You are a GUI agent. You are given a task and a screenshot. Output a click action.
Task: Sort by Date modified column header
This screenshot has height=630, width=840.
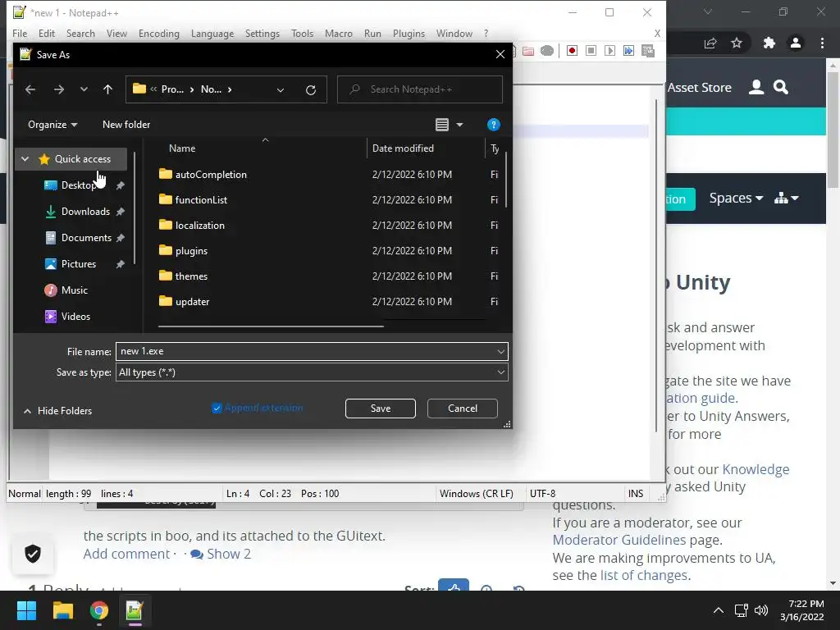coord(403,148)
